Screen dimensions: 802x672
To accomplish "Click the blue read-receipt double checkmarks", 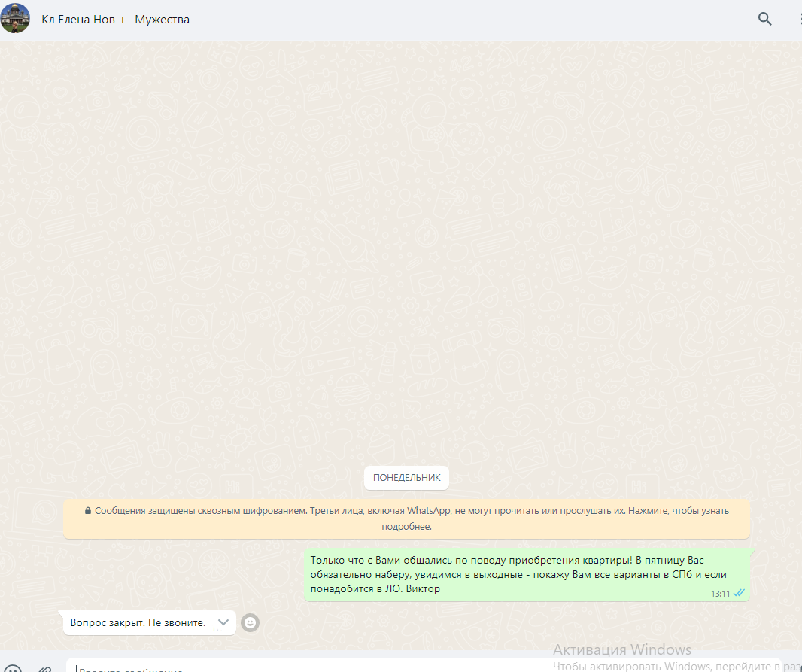I will 739,593.
